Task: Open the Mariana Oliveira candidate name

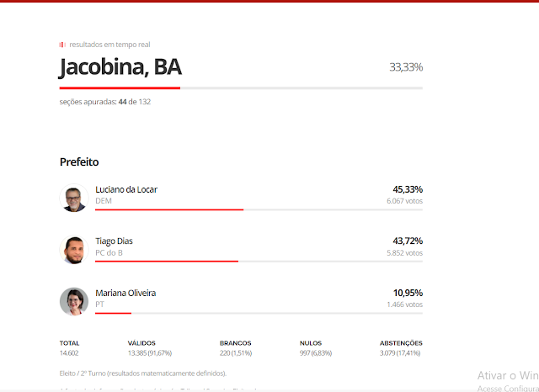Action: [125, 293]
